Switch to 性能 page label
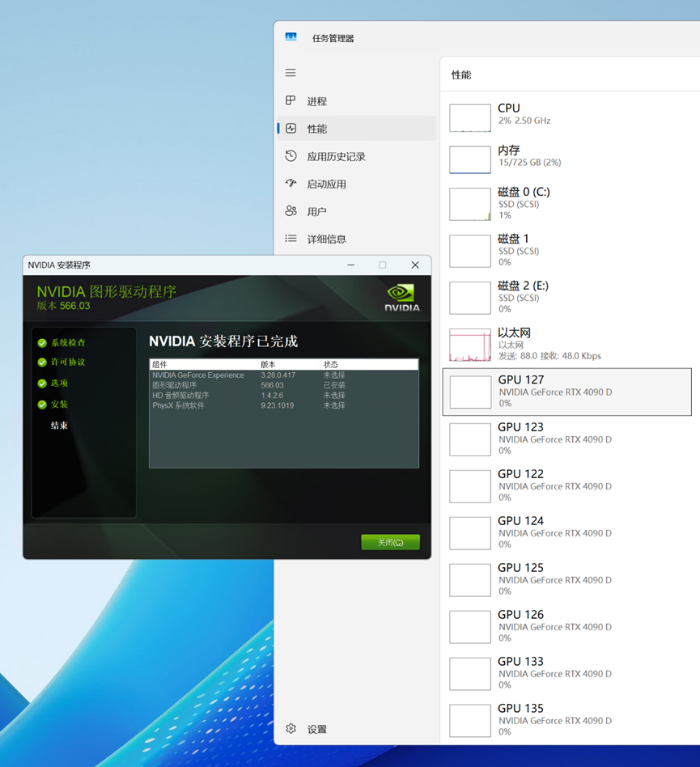 (x=317, y=129)
